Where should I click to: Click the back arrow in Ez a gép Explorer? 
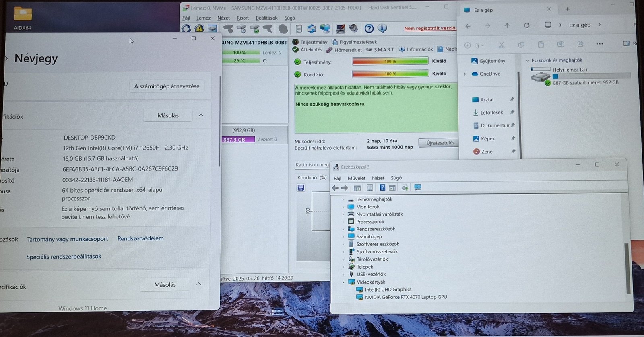[x=468, y=26]
